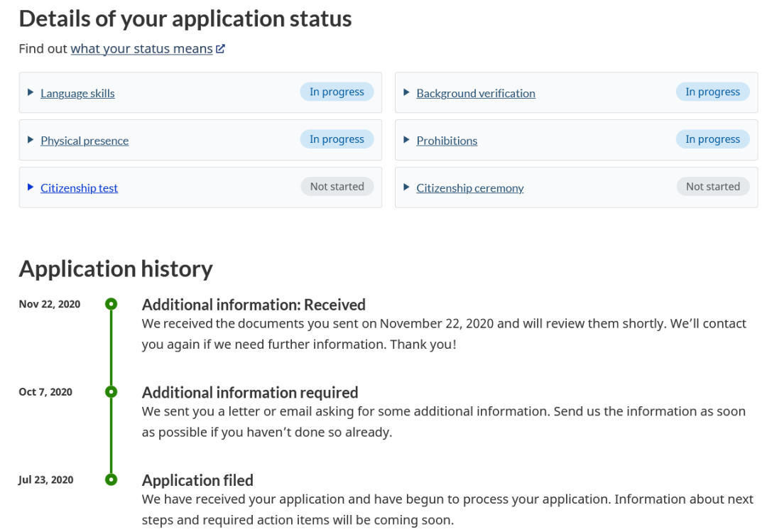The height and width of the screenshot is (532, 767).
Task: Click the Nov 22, 2020 timeline marker
Action: pos(111,304)
